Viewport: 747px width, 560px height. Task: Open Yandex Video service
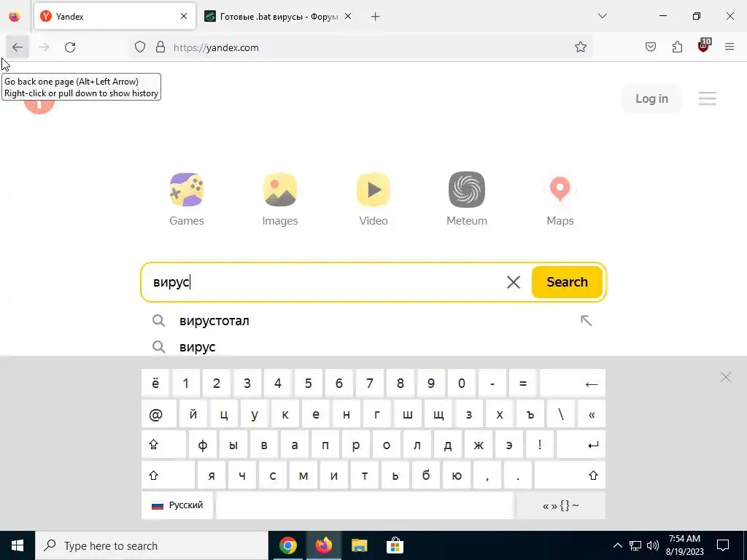[x=373, y=200]
